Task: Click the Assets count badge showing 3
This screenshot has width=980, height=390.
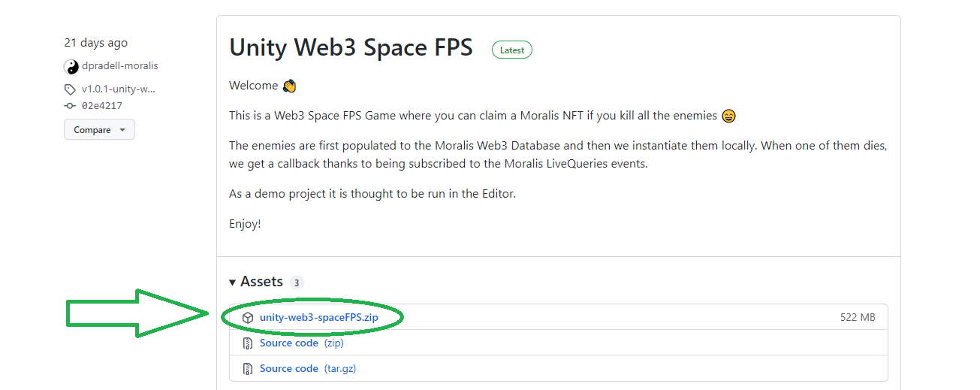Action: pyautogui.click(x=297, y=283)
